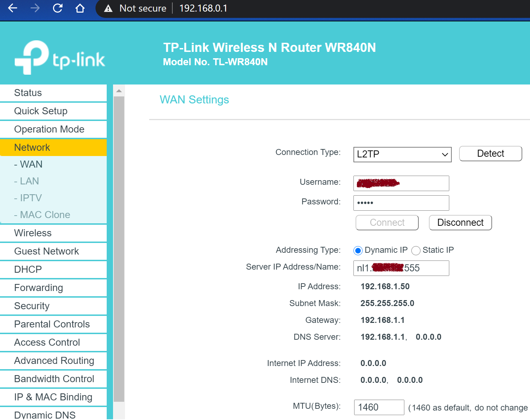This screenshot has height=420, width=530.
Task: Click the 'Not secure' warning icon
Action: pos(108,8)
